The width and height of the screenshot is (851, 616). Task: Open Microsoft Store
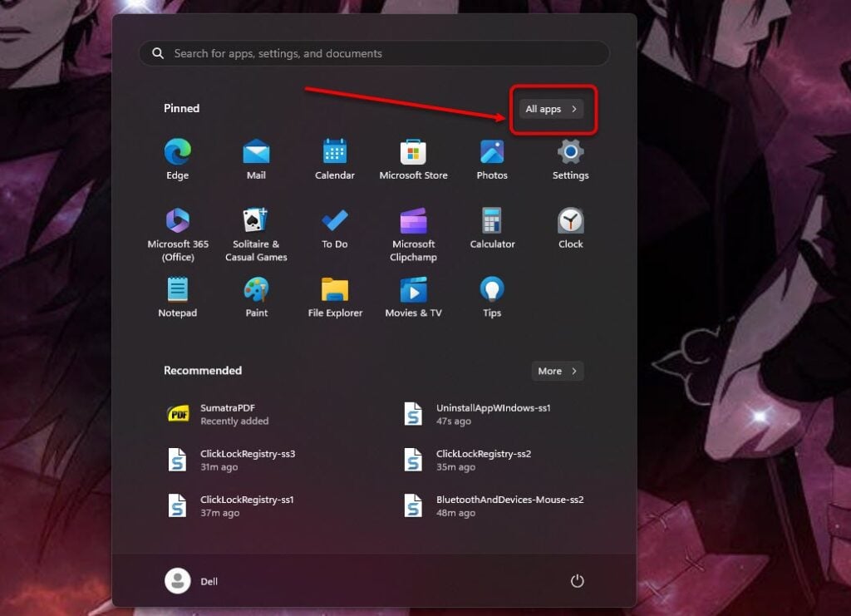pyautogui.click(x=413, y=159)
